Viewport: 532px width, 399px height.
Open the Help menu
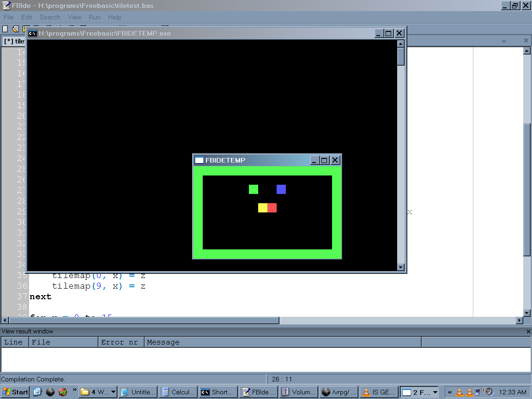coord(115,17)
